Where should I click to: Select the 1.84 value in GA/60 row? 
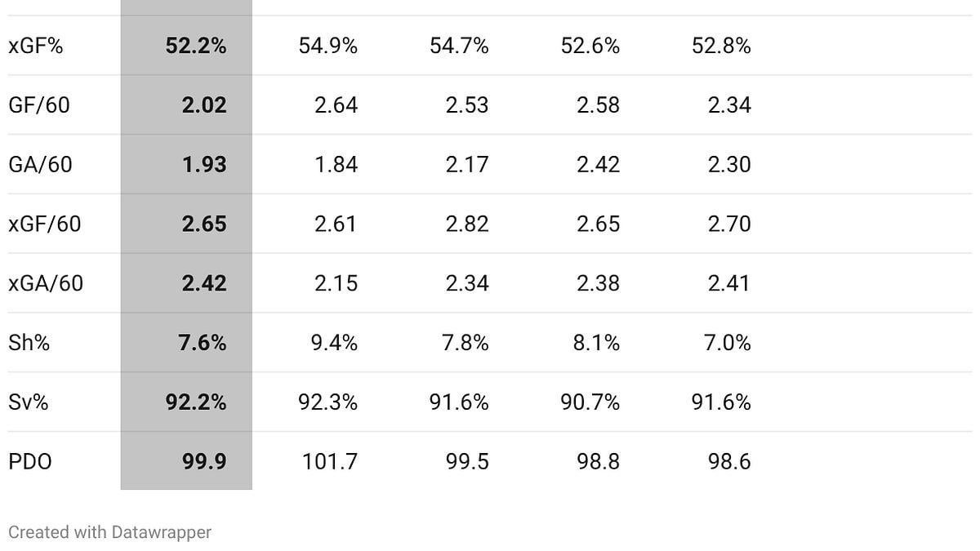(336, 165)
